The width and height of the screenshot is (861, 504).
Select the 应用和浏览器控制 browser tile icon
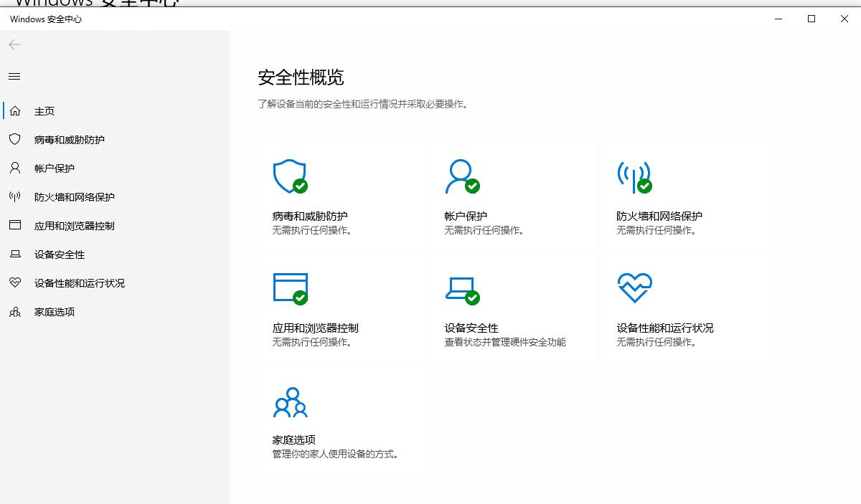[x=290, y=288]
